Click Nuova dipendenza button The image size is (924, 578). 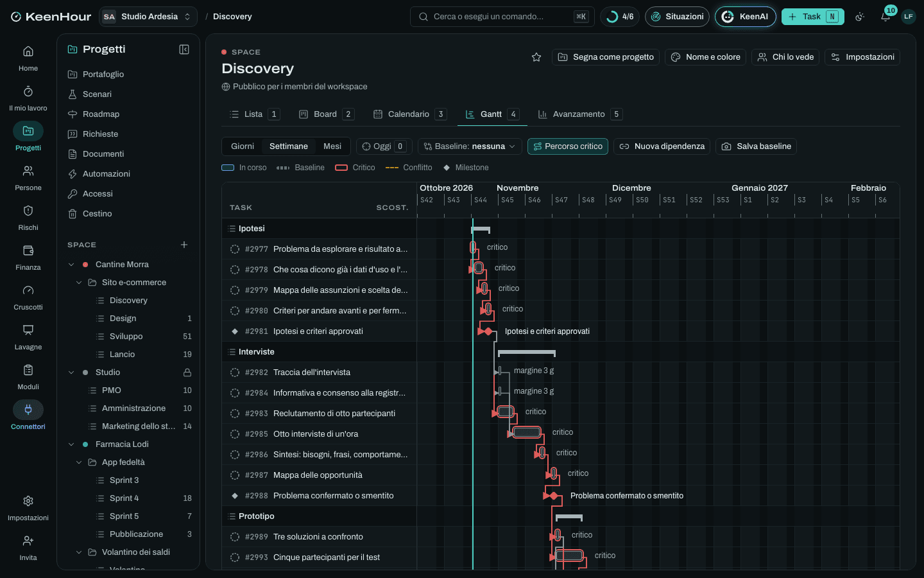click(x=662, y=146)
